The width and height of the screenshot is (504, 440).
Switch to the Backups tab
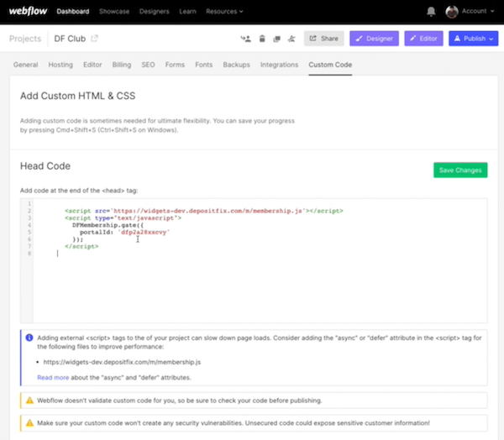(x=237, y=65)
